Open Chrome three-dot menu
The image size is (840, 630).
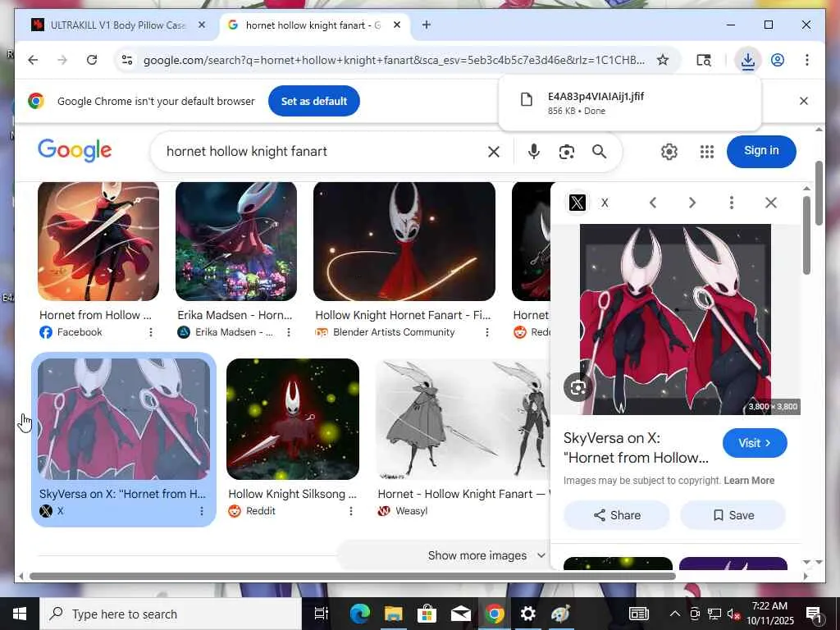pos(807,60)
